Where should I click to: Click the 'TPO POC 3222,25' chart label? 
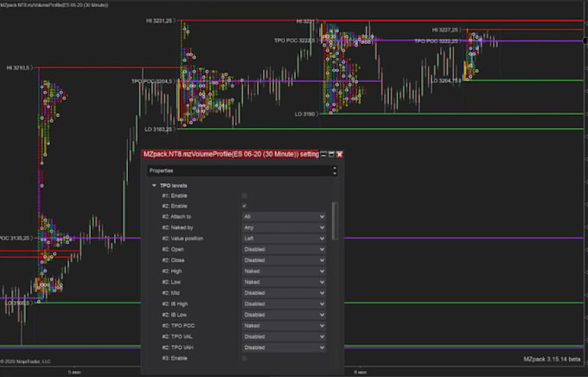pos(436,42)
